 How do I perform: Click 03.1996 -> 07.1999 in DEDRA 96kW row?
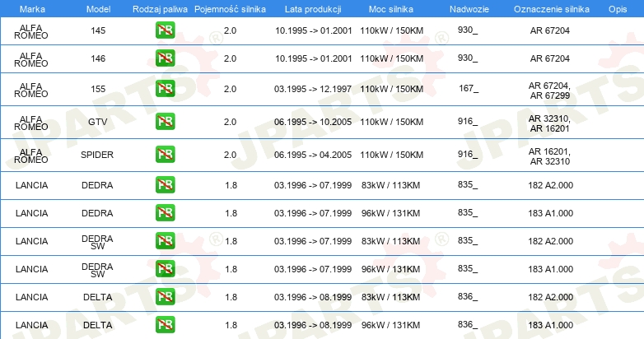point(313,213)
